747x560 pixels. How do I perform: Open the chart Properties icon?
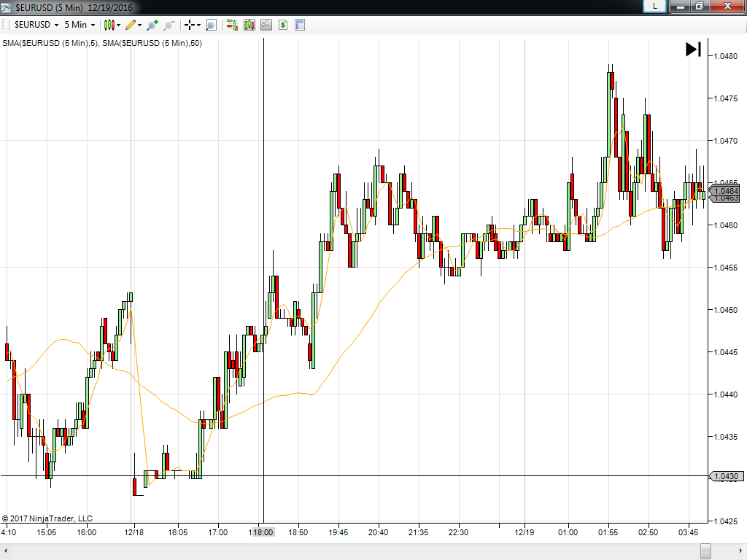[x=300, y=25]
